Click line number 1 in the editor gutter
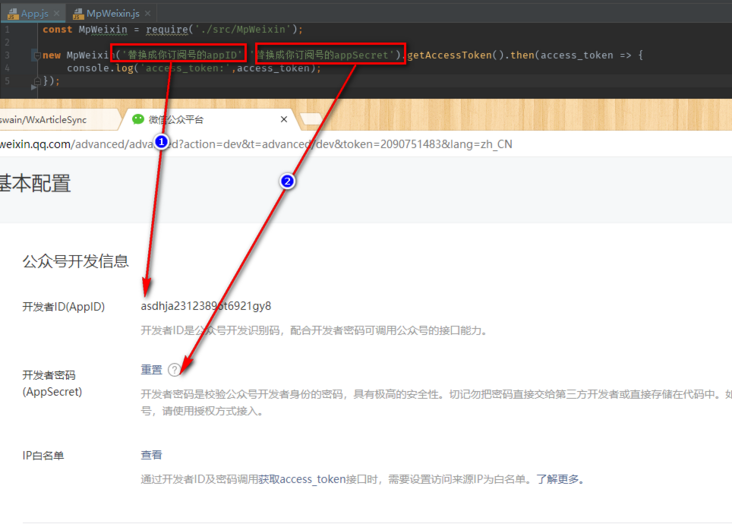The height and width of the screenshot is (524, 732). [7, 29]
